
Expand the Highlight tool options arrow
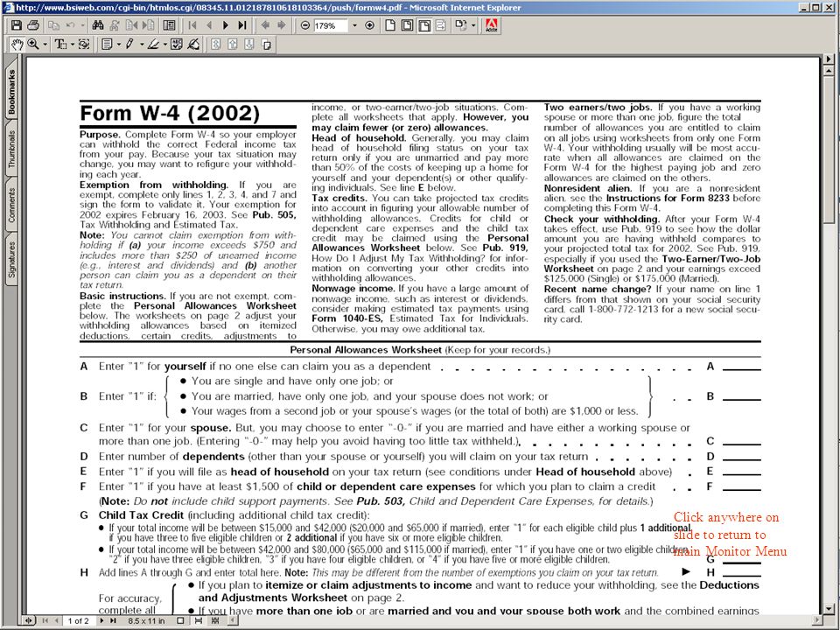[165, 45]
